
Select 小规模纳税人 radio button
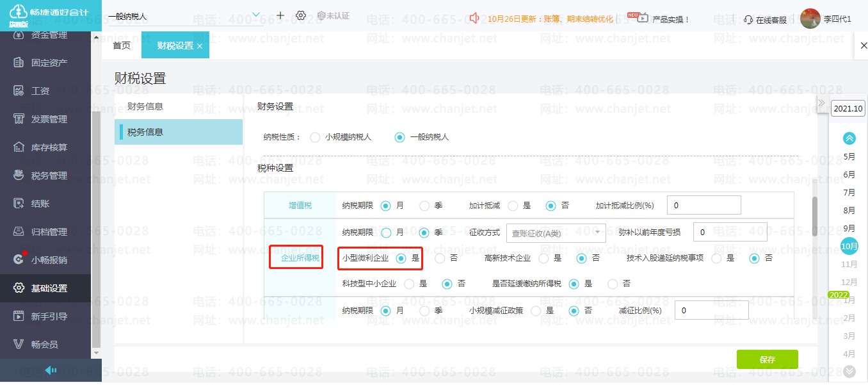314,137
